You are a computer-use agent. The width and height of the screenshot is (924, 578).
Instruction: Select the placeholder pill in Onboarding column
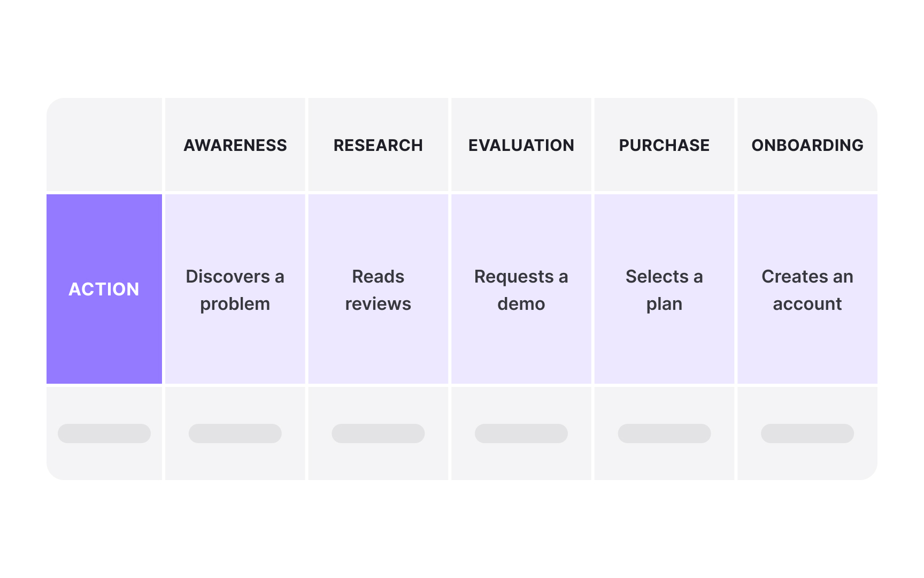(807, 433)
